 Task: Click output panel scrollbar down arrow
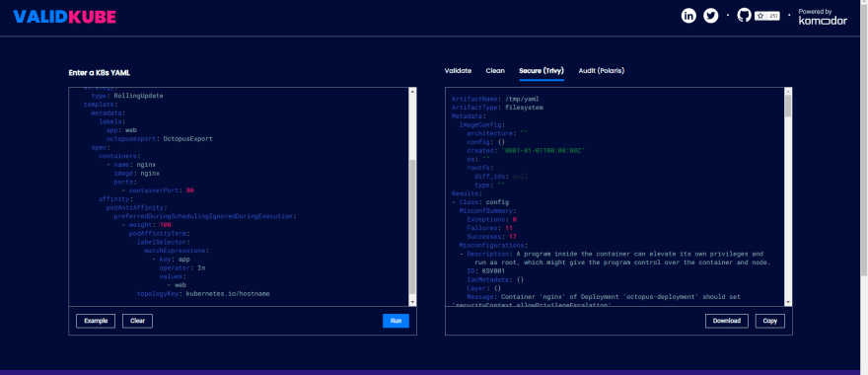(788, 301)
